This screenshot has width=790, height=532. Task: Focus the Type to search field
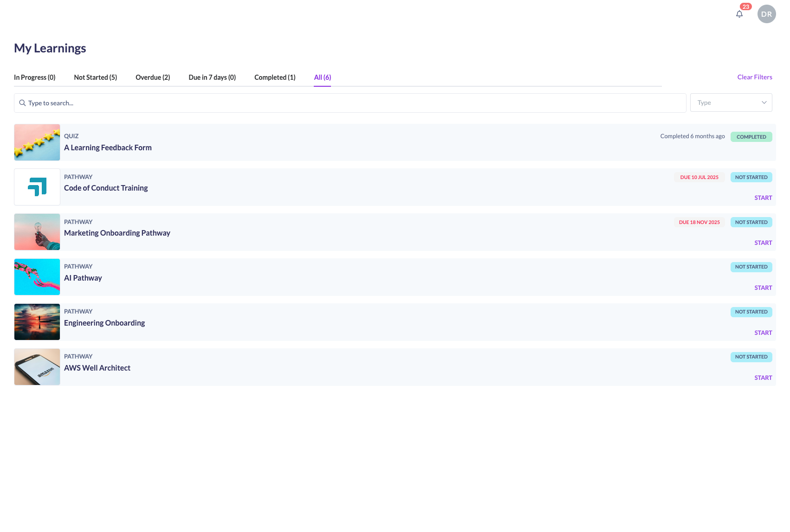(353, 103)
